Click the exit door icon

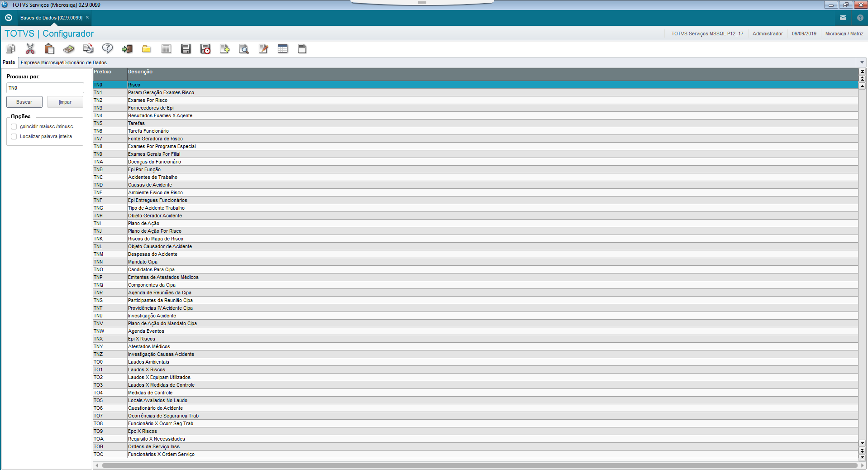coord(127,49)
